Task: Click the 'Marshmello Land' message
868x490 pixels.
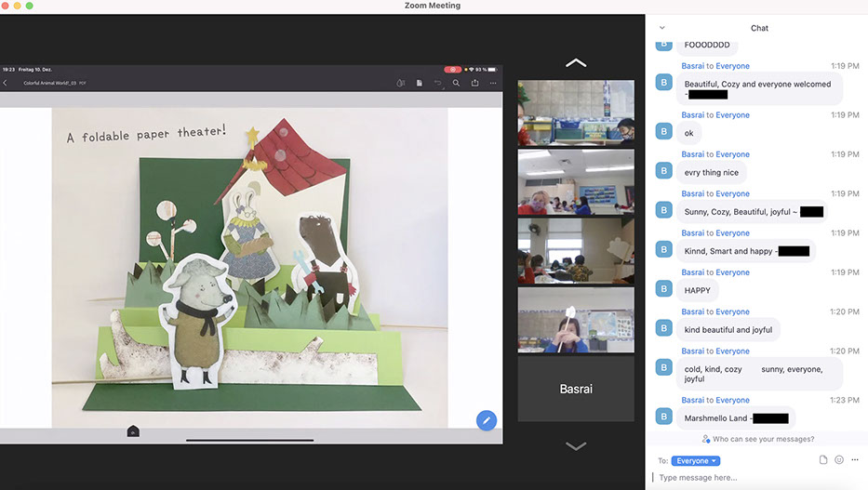Action: (x=736, y=418)
